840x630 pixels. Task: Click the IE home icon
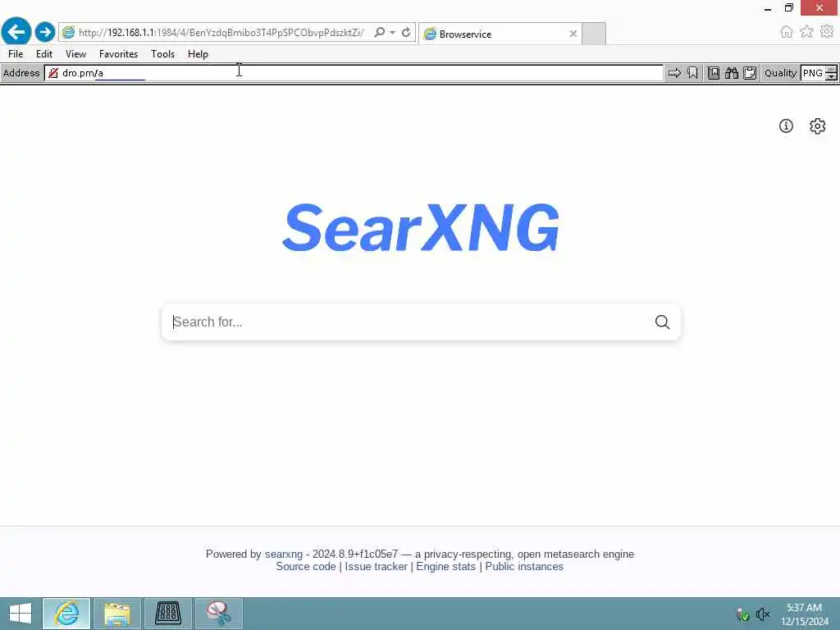[786, 32]
